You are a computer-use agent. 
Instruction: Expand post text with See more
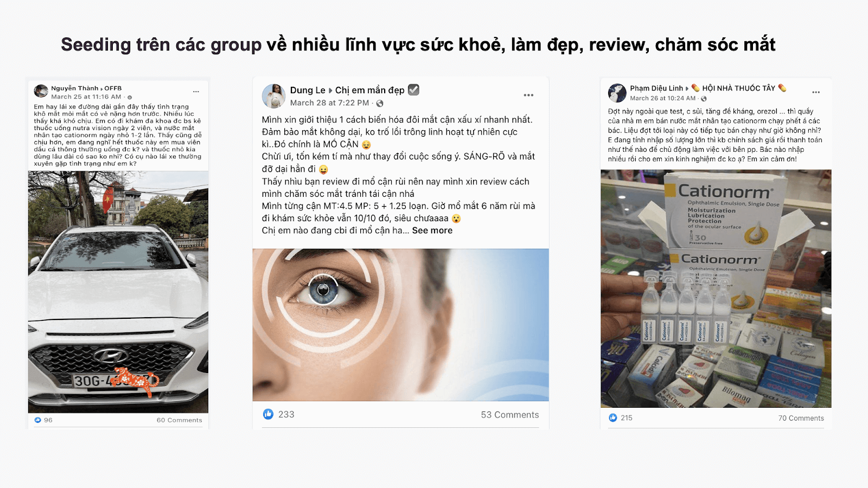click(432, 230)
